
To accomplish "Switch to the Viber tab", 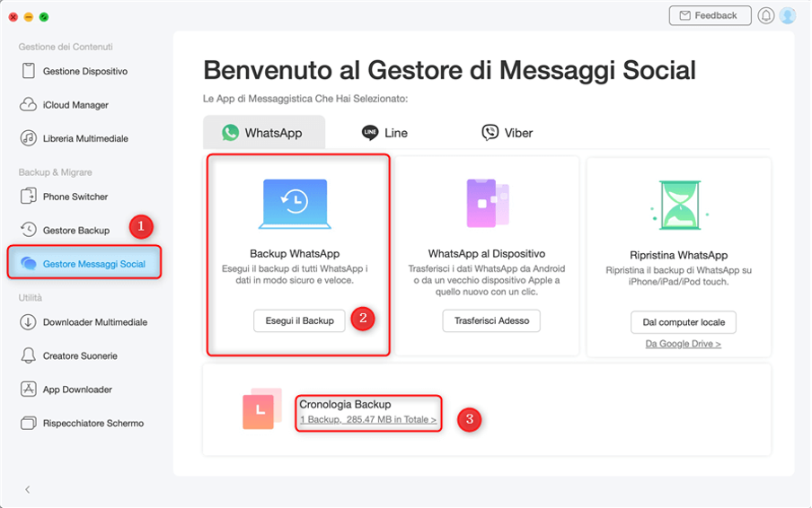I will [x=507, y=133].
